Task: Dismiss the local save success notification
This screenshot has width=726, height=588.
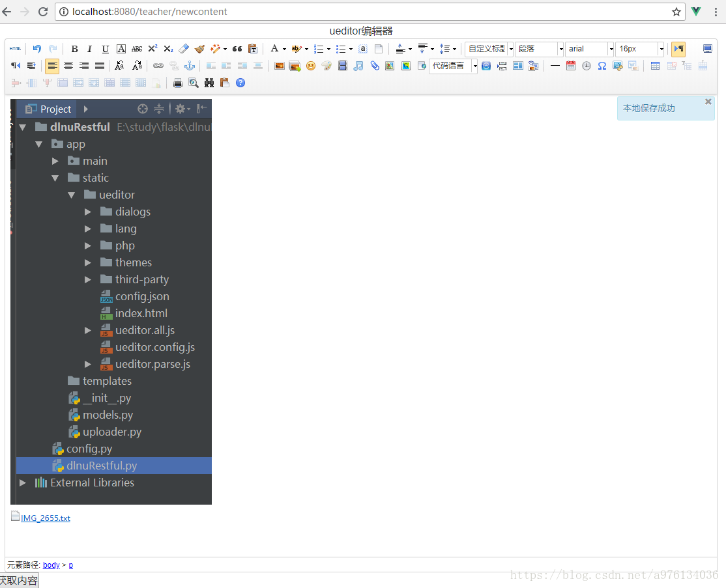Action: (x=708, y=102)
